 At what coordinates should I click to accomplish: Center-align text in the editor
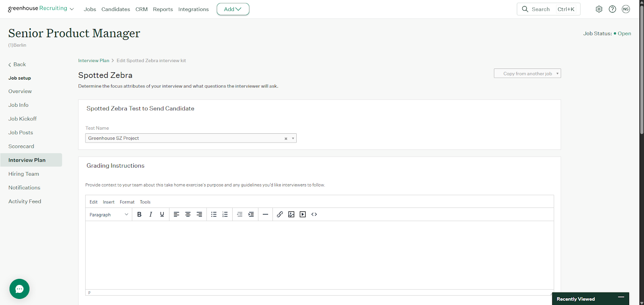click(x=188, y=214)
